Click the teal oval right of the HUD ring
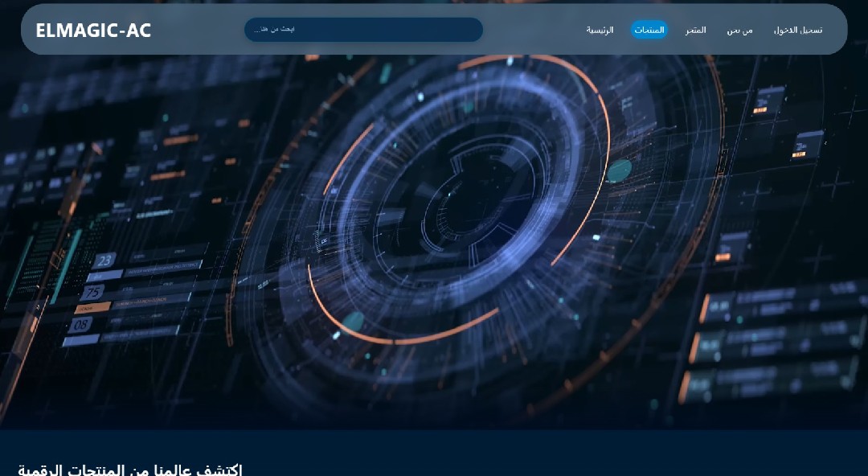The height and width of the screenshot is (476, 868). (x=619, y=170)
